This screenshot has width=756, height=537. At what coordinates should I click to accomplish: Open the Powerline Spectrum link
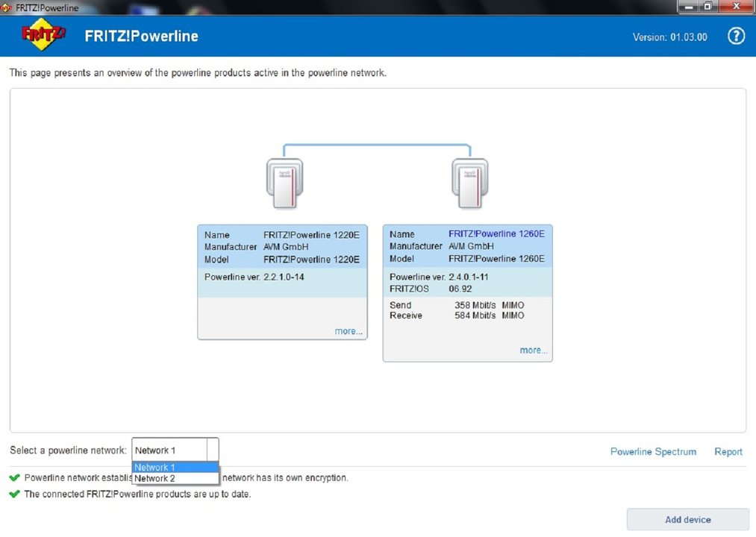(653, 452)
